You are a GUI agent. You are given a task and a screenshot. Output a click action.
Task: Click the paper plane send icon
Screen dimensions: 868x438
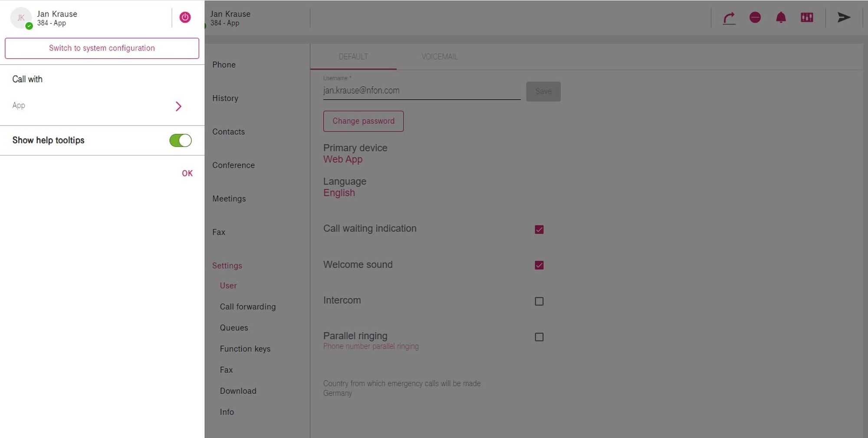[x=844, y=17]
